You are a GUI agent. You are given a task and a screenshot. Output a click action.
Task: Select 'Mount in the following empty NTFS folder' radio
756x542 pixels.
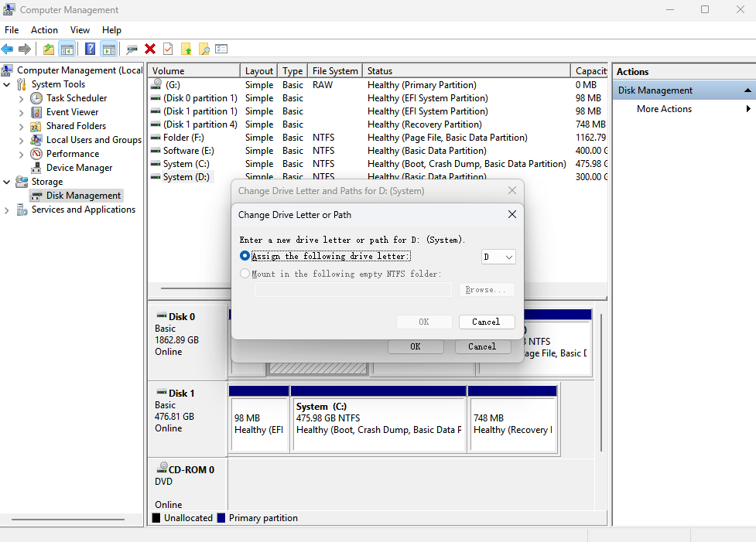coord(245,274)
